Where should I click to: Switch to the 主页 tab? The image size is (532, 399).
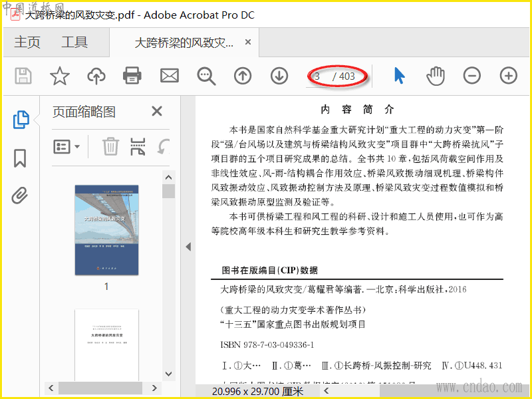coord(27,43)
